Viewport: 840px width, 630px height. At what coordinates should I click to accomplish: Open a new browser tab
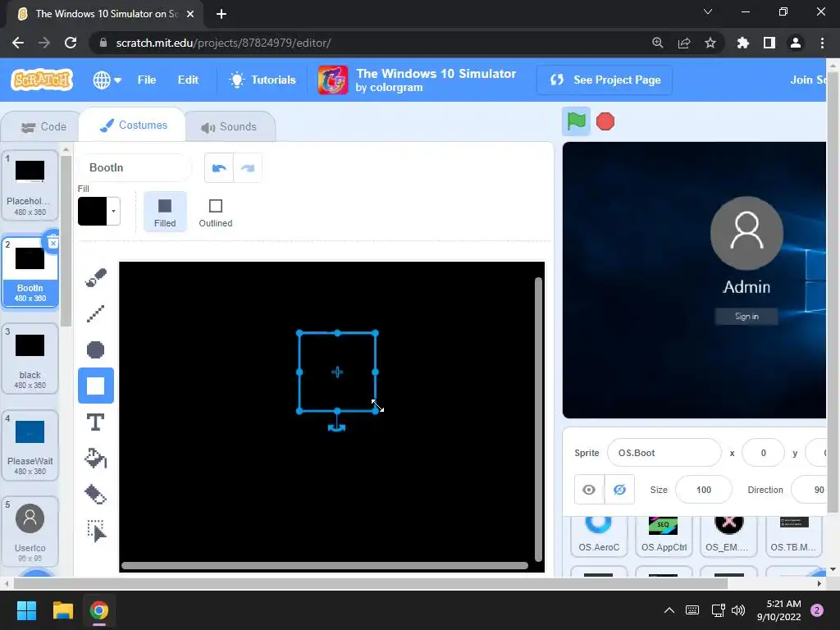point(221,14)
